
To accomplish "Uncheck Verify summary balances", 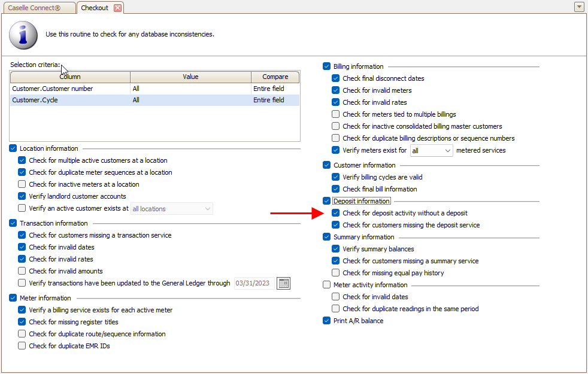I will click(x=336, y=249).
